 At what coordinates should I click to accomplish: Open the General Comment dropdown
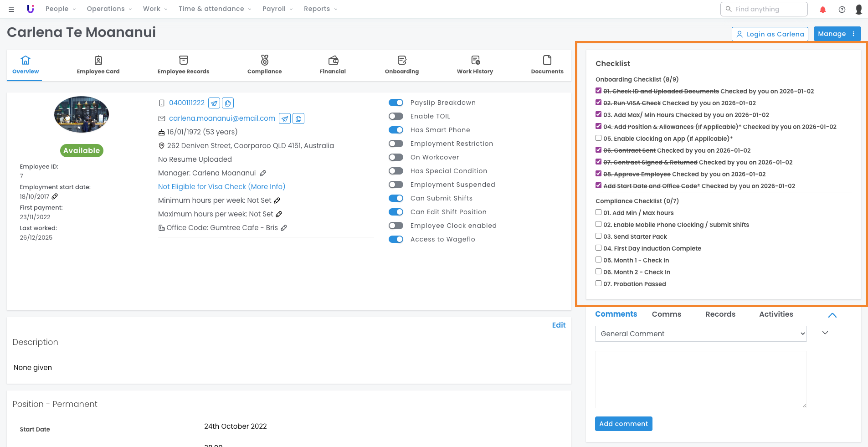tap(700, 334)
